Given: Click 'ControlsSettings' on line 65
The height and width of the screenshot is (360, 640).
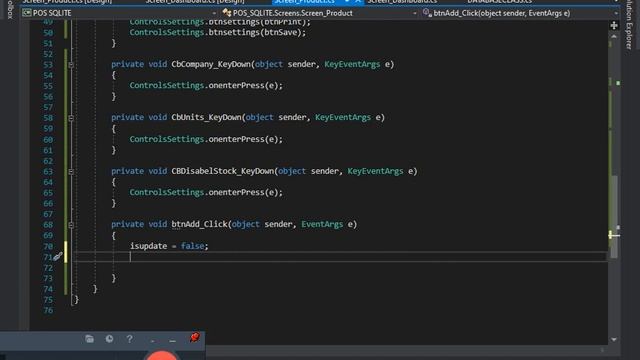Looking at the screenshot, I should click(167, 192).
